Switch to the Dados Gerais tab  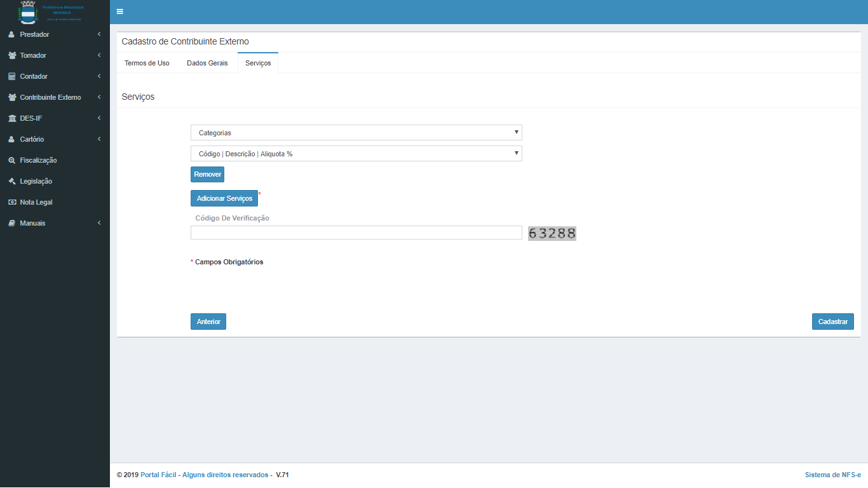click(207, 63)
